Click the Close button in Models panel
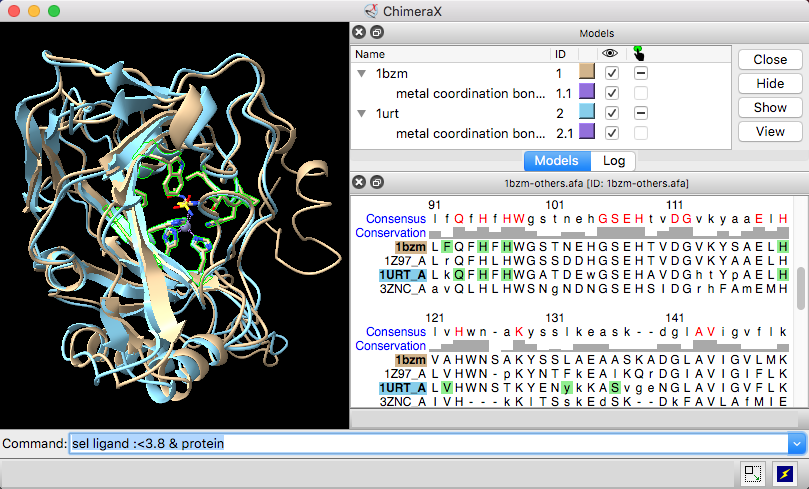Image resolution: width=809 pixels, height=489 pixels. pyautogui.click(x=770, y=59)
